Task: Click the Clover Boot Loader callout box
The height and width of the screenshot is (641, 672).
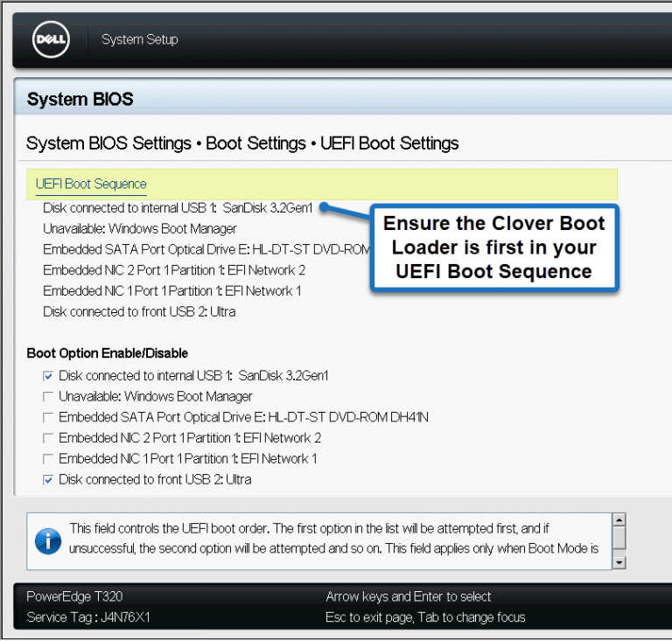Action: (493, 247)
